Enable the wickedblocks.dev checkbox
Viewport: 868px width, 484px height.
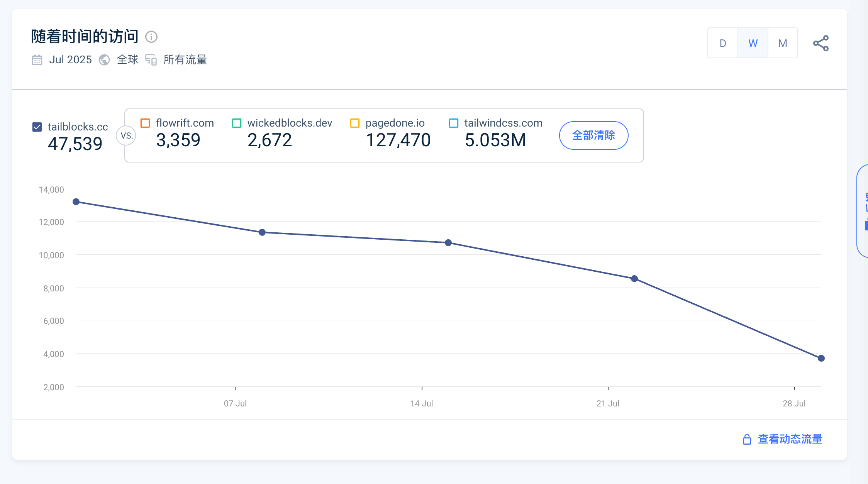tap(237, 123)
